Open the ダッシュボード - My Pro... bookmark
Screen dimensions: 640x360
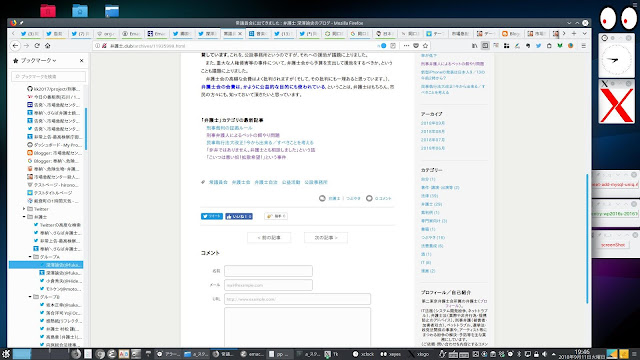(x=53, y=145)
